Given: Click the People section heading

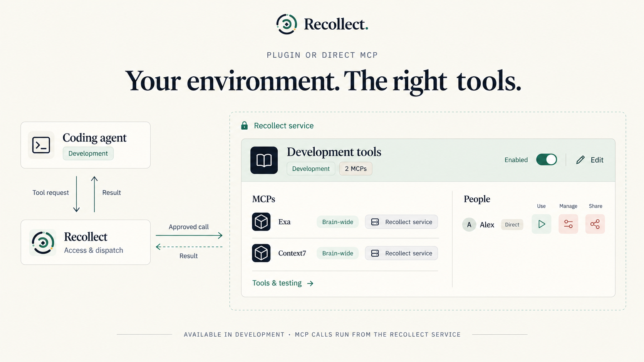Looking at the screenshot, I should (x=477, y=199).
